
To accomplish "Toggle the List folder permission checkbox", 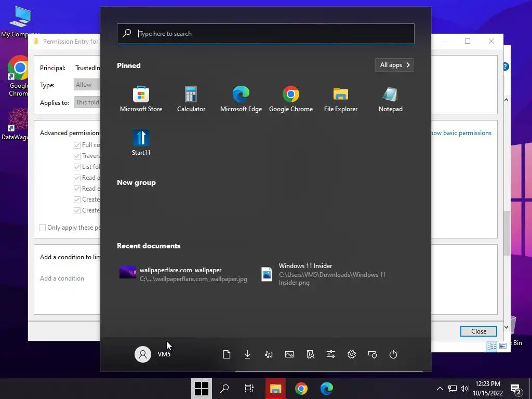I will [77, 167].
